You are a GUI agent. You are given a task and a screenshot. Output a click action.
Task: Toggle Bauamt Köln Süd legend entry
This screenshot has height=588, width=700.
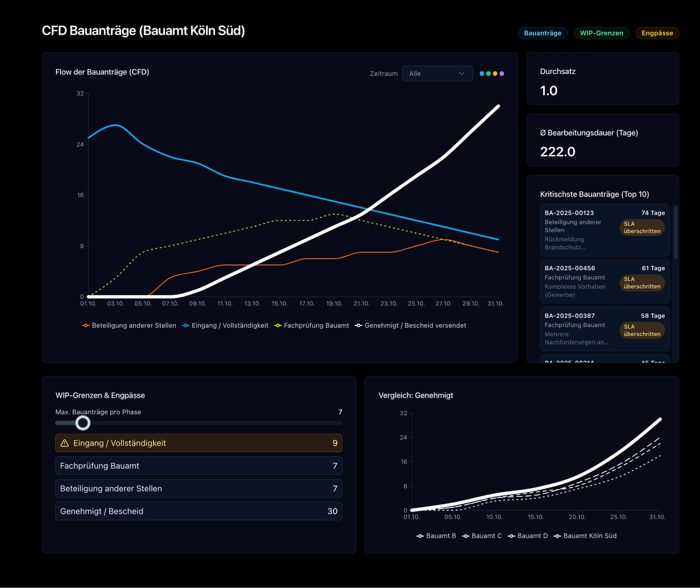click(585, 536)
